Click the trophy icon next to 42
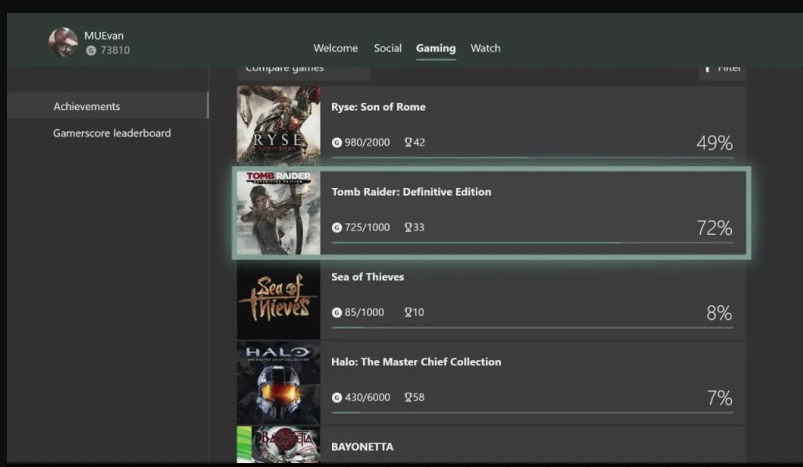Viewport: 803px width, 467px height. point(408,142)
